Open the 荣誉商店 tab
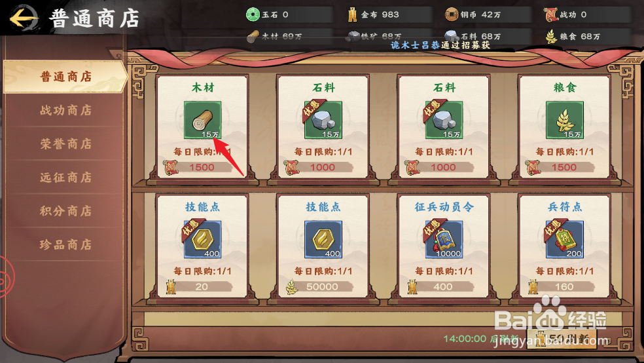644x363 pixels. pos(65,144)
